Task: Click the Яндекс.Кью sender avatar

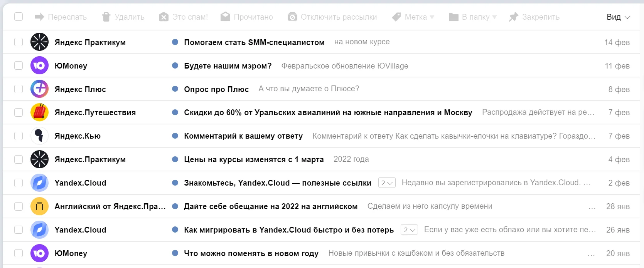Action: click(x=39, y=136)
